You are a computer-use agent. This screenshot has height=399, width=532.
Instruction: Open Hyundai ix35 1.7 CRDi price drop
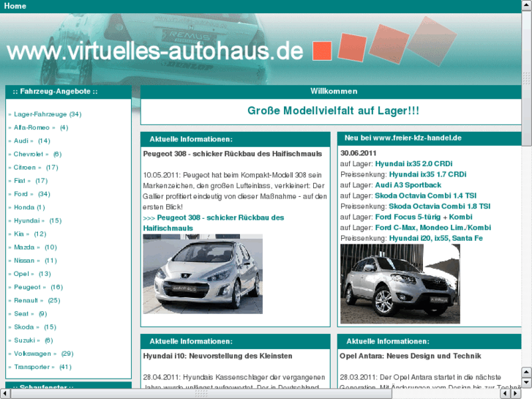tap(427, 174)
